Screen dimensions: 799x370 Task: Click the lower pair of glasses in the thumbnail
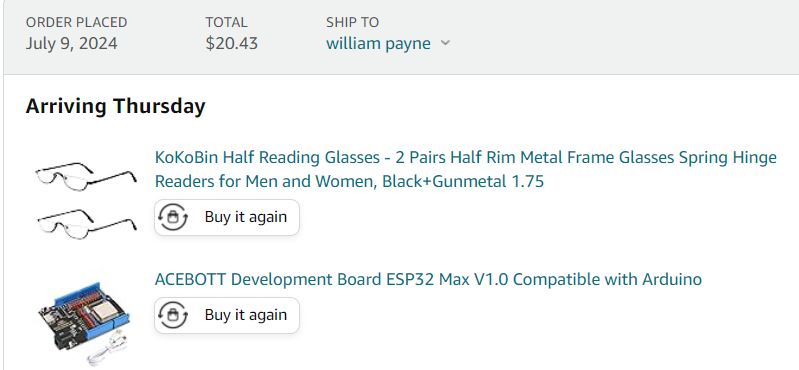(87, 223)
